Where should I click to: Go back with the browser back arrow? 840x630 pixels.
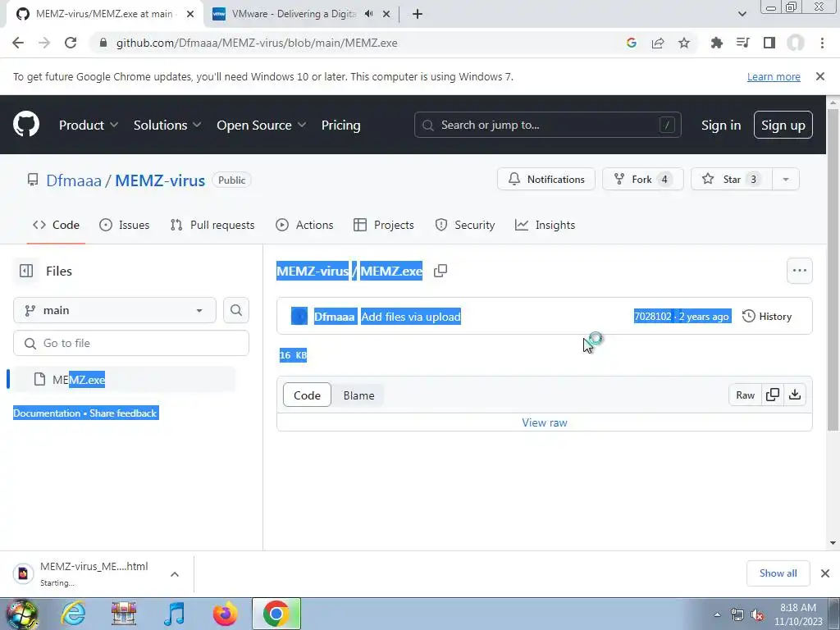[18, 43]
